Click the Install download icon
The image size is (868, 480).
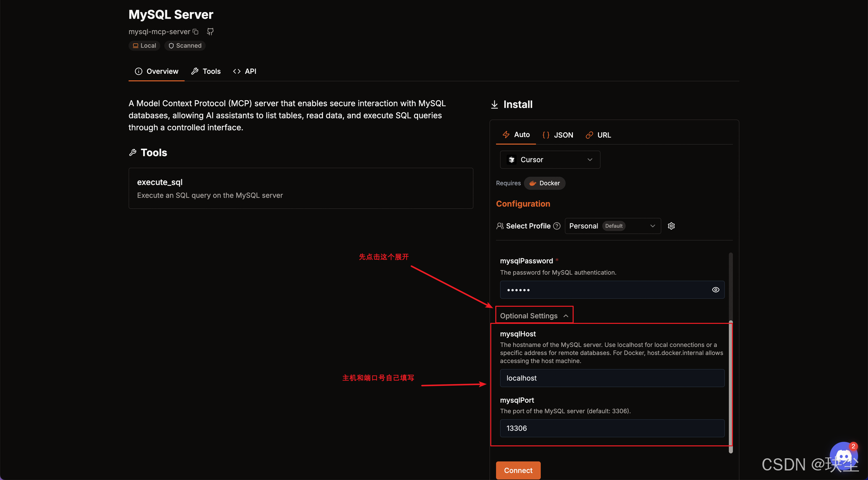[x=494, y=105]
